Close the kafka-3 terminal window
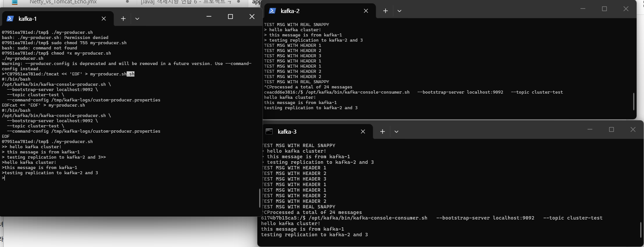 click(633, 129)
